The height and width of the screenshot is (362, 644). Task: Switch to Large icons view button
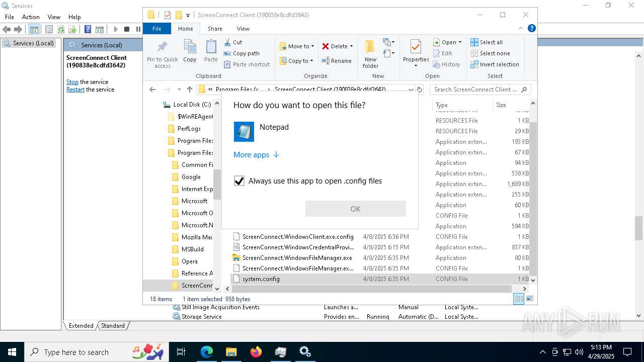529,299
